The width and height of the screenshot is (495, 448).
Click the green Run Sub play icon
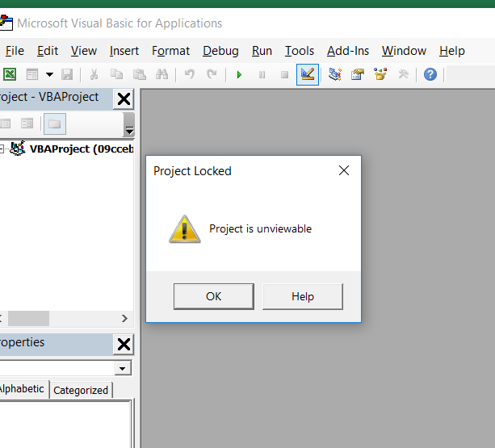239,75
